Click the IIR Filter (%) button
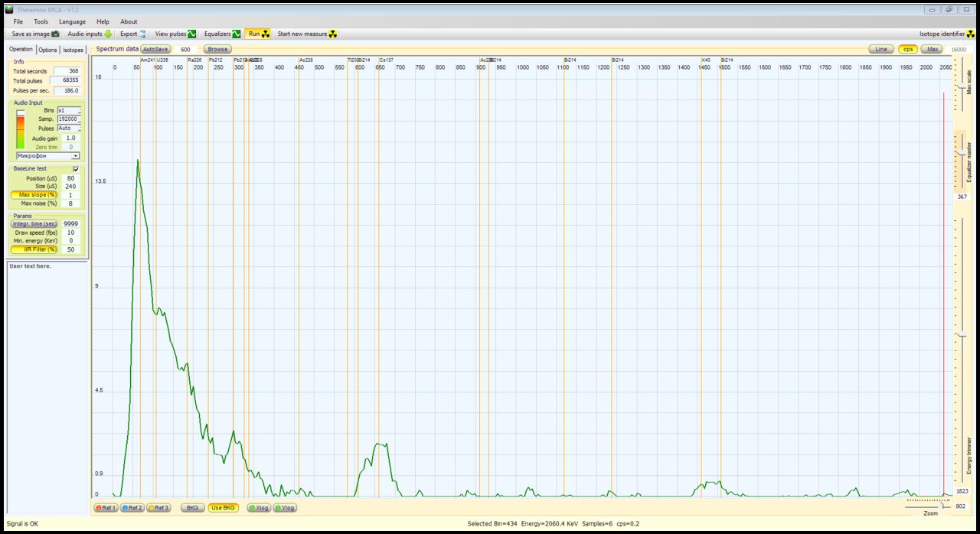 tap(34, 249)
